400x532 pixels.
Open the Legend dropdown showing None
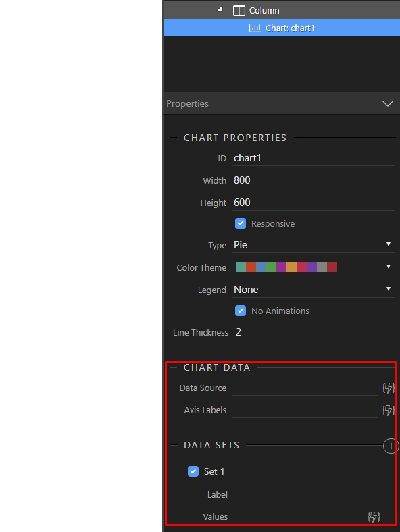[314, 290]
